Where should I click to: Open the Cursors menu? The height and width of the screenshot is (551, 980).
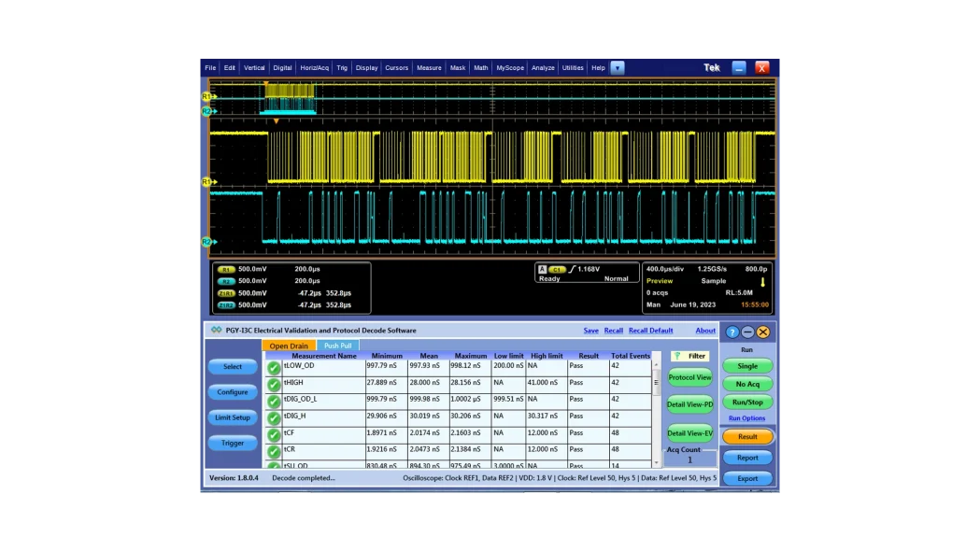(x=396, y=67)
